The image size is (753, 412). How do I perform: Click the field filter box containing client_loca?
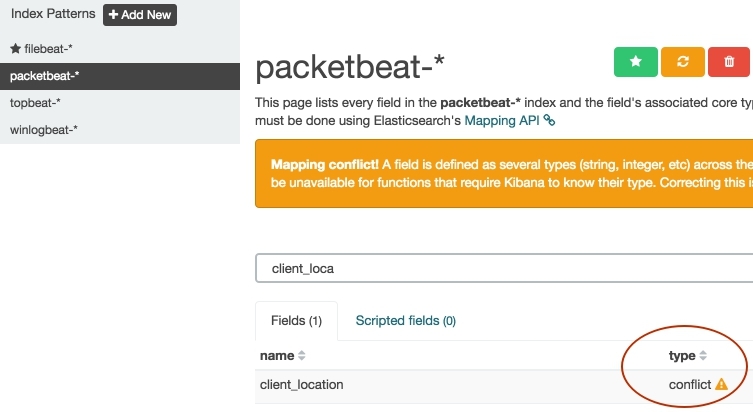tap(500, 269)
